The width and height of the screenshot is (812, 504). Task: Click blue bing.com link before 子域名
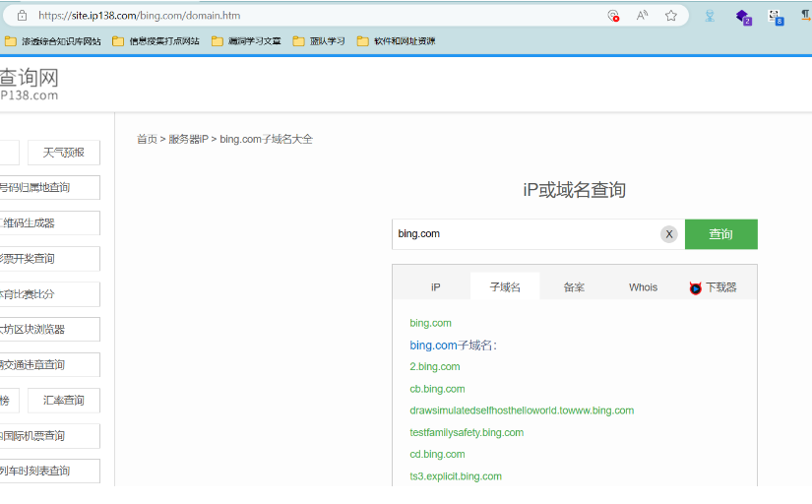point(433,346)
